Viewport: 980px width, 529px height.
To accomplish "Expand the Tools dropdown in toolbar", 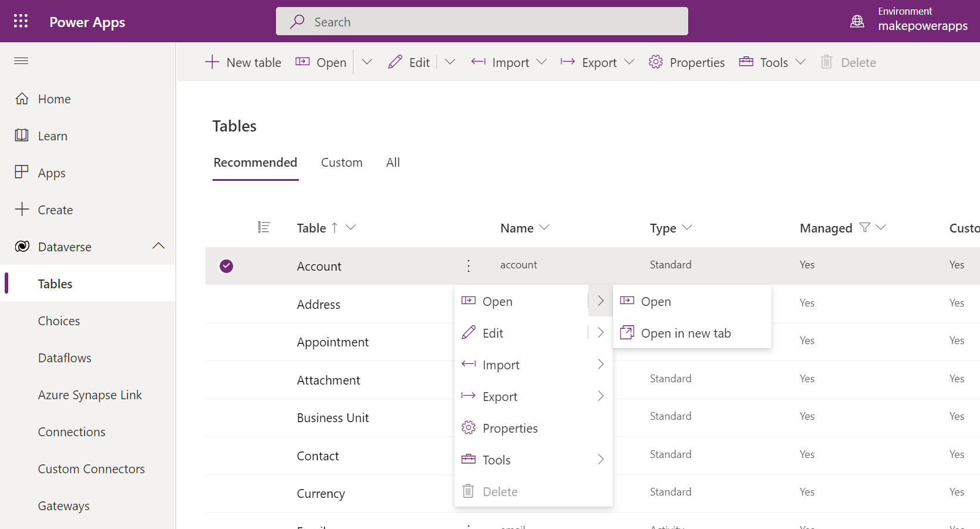I will tap(800, 62).
